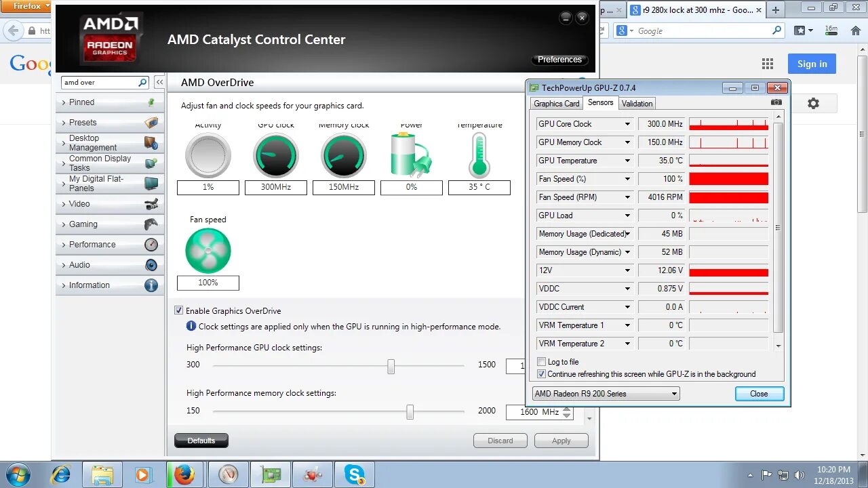868x488 pixels.
Task: Open the Firefox application menu button
Action: [26, 5]
